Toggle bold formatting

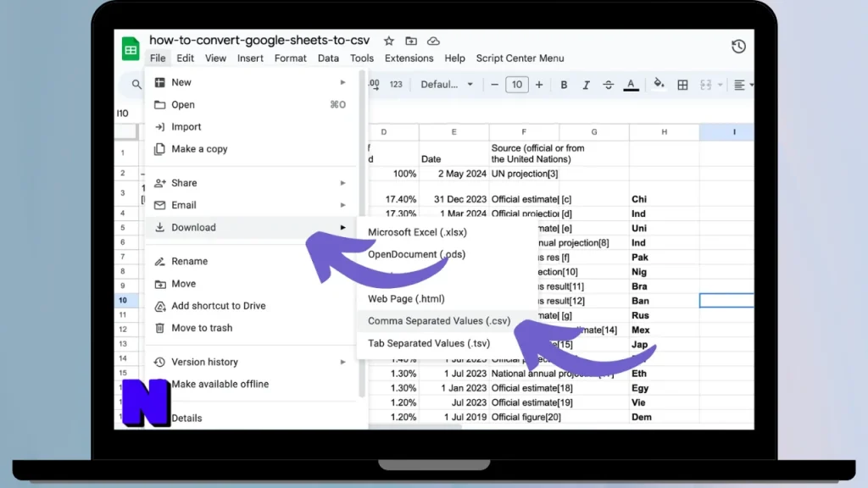point(564,85)
